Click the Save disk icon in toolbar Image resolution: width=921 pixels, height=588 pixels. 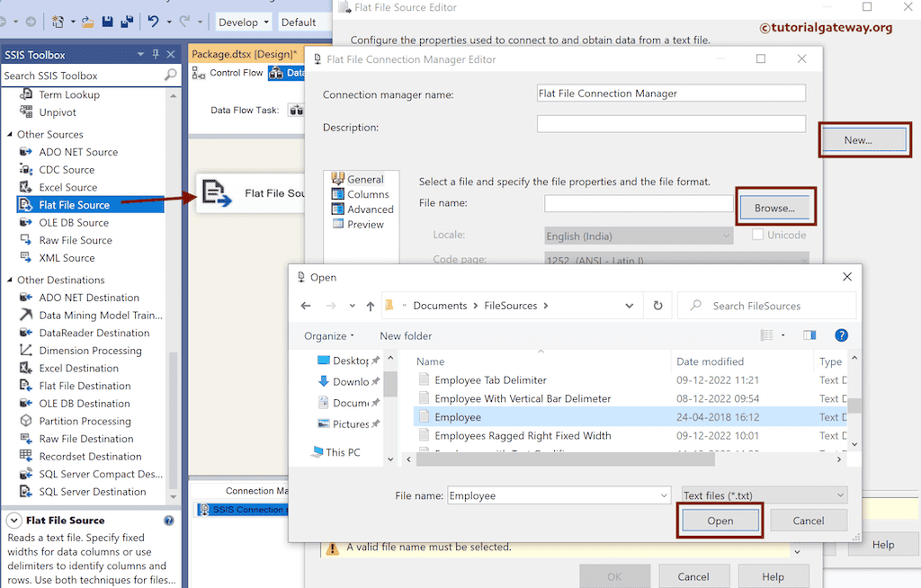(108, 22)
